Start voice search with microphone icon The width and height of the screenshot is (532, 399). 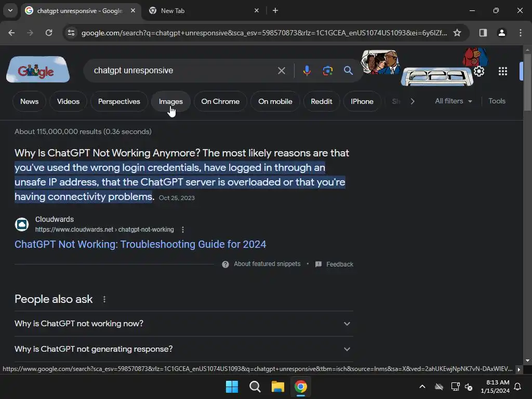pyautogui.click(x=307, y=71)
